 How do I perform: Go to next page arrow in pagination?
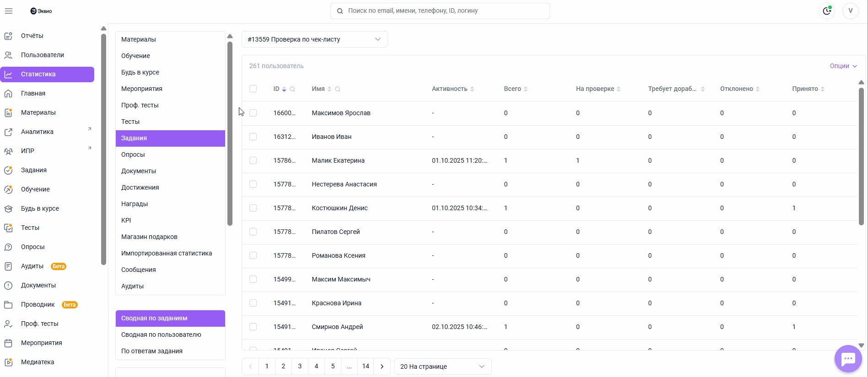[382, 366]
